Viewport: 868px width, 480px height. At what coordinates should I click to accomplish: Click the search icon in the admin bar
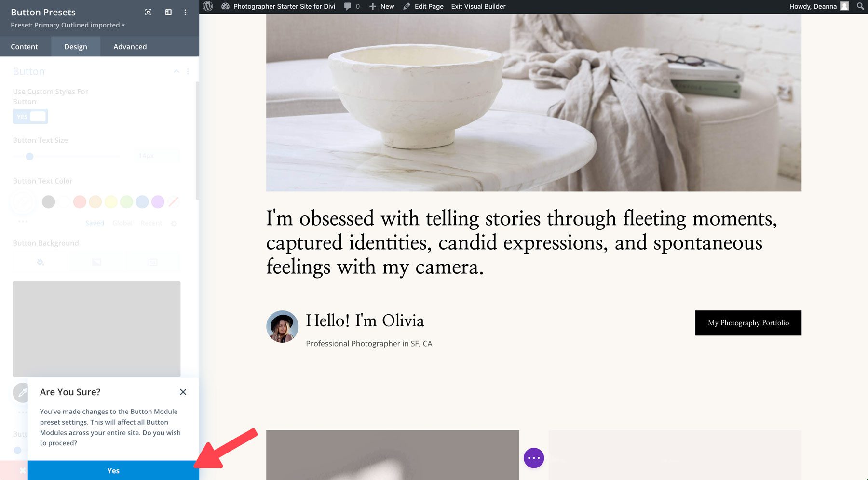click(860, 6)
